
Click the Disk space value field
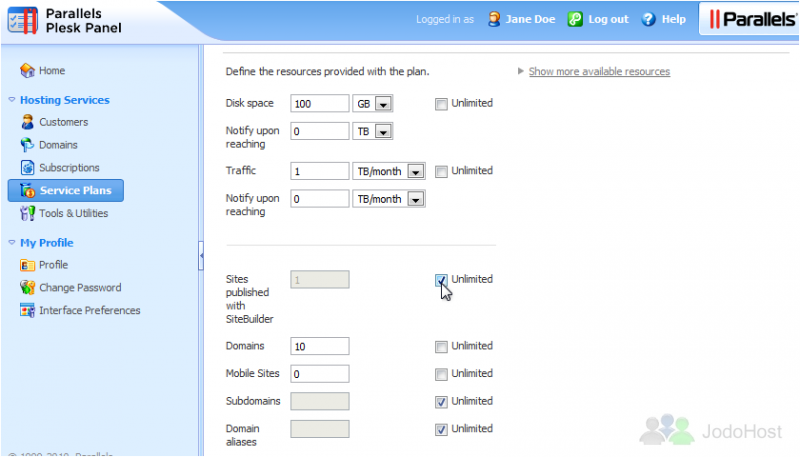320,104
